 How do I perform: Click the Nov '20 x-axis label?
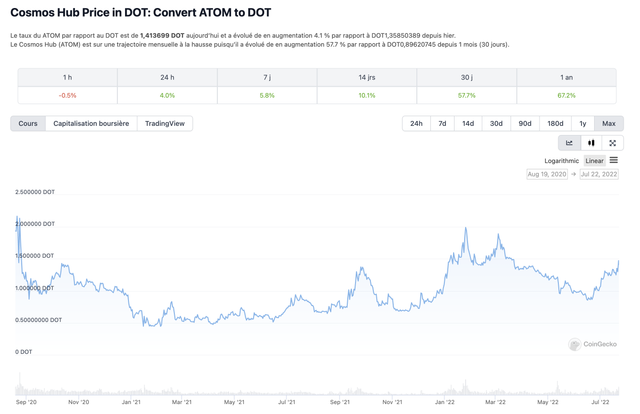click(78, 402)
